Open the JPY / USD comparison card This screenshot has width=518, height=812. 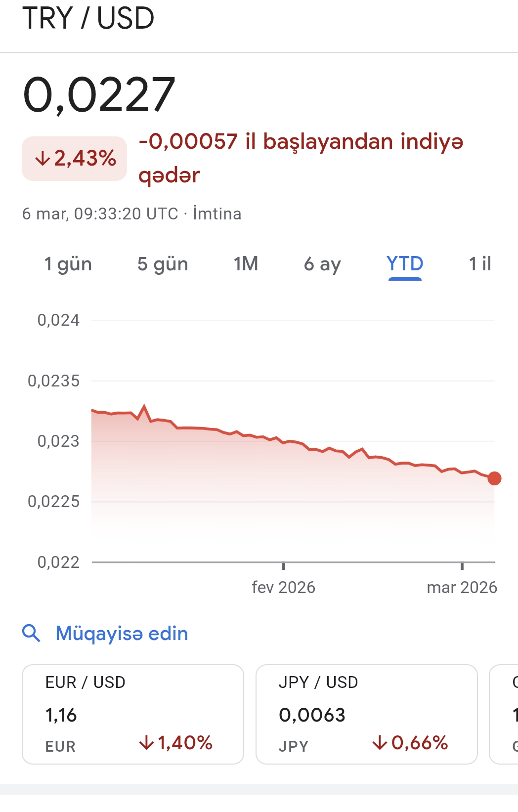click(x=366, y=714)
